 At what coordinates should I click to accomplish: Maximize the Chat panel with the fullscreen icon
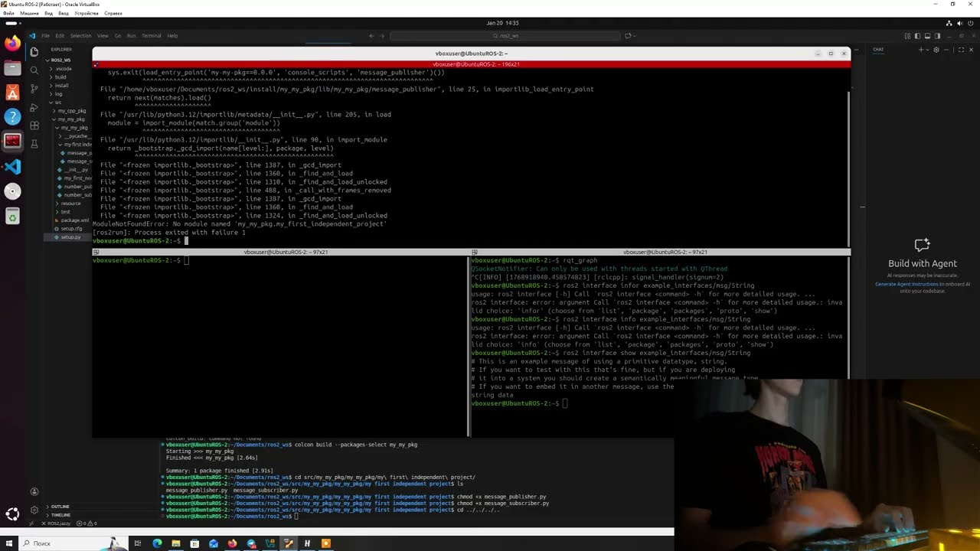coord(962,50)
